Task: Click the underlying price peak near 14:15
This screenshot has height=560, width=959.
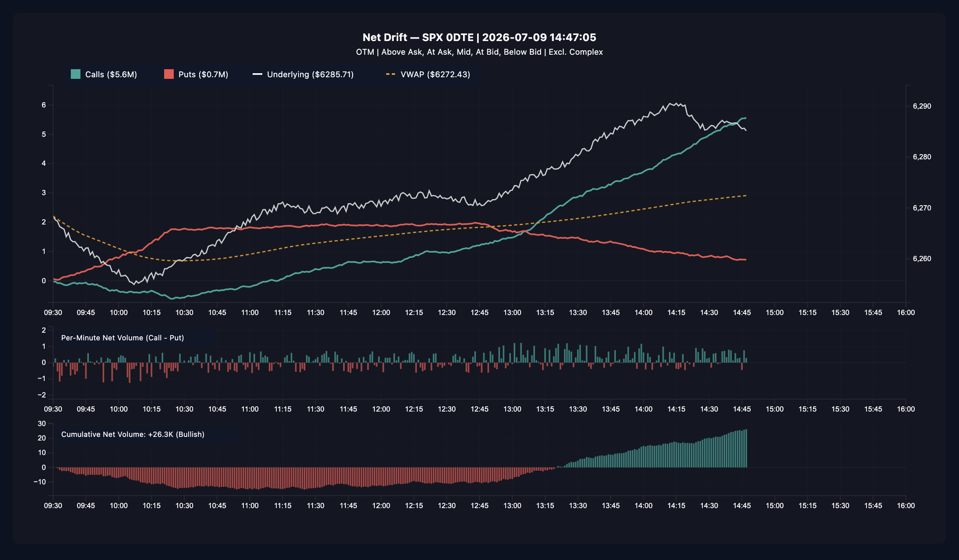Action: (x=677, y=103)
